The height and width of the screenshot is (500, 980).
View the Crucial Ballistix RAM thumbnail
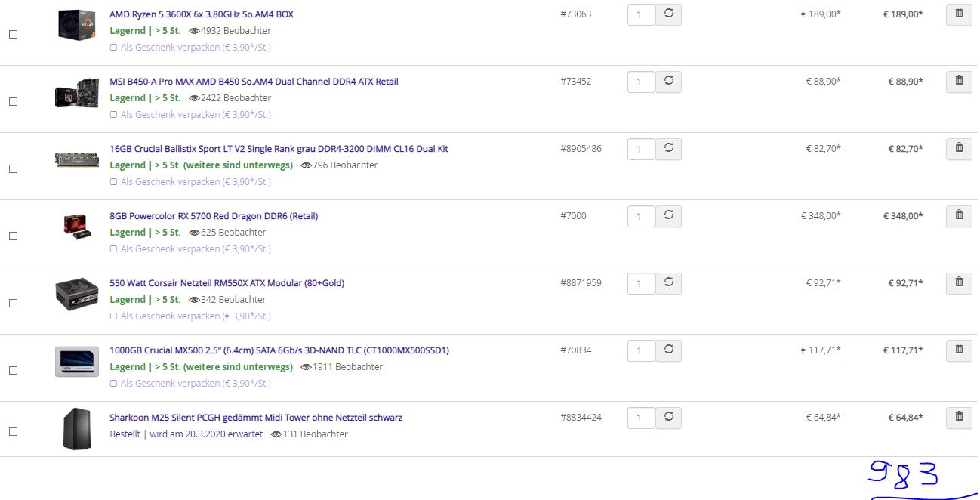(77, 160)
